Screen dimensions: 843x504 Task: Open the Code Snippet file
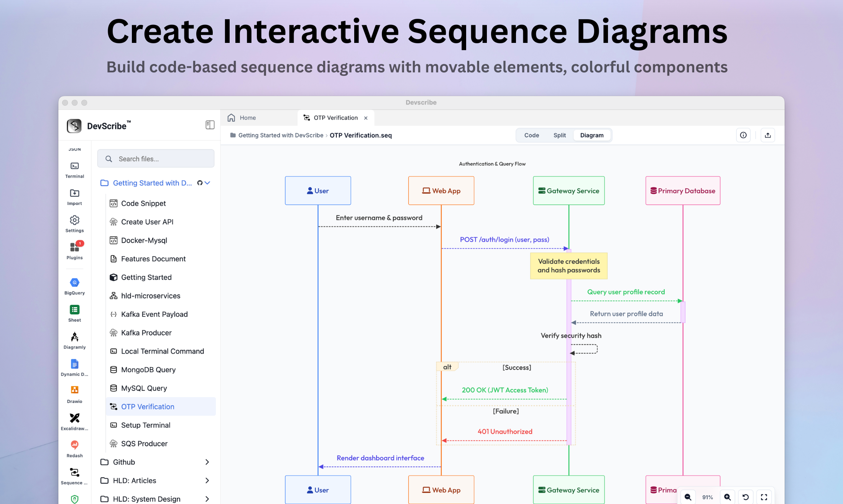click(x=161, y=203)
